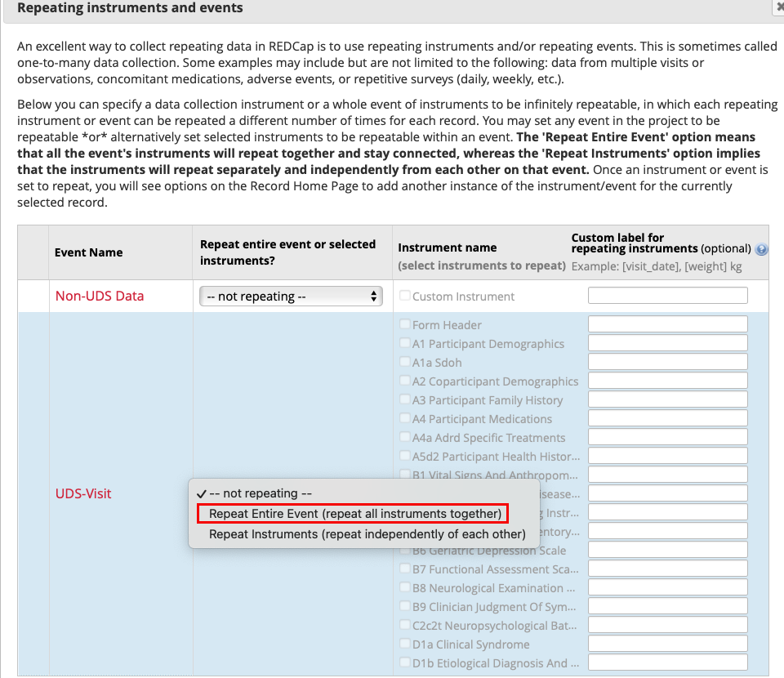
Task: Check A2 Coparticipant Demographics
Action: [x=404, y=381]
